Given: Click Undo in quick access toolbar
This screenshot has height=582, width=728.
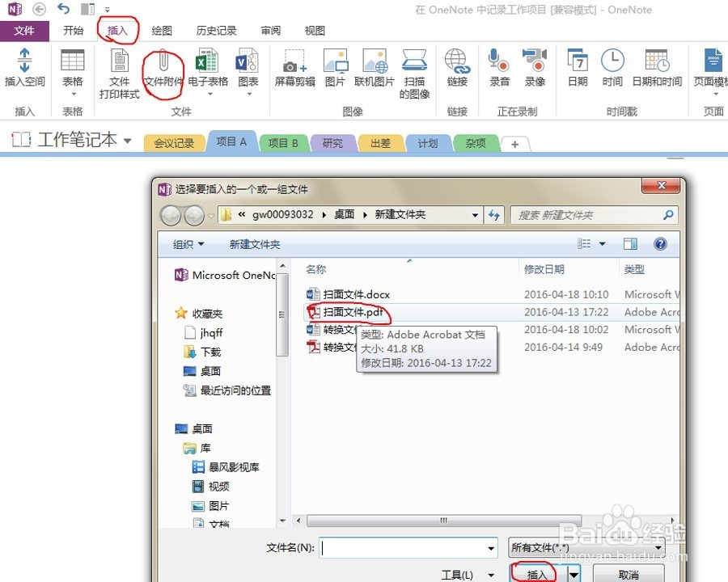Looking at the screenshot, I should 64,9.
